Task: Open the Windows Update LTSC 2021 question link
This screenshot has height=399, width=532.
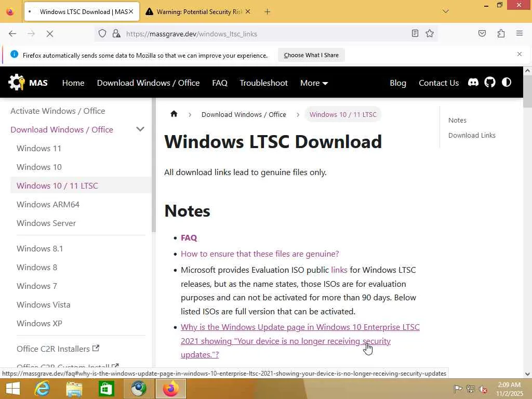Action: click(x=300, y=341)
